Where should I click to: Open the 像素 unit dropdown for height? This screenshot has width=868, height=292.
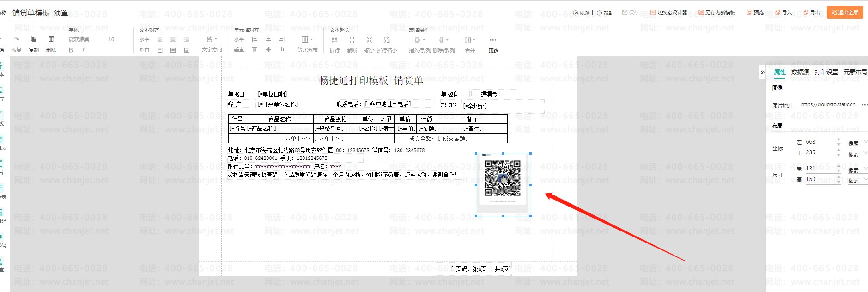(x=857, y=181)
